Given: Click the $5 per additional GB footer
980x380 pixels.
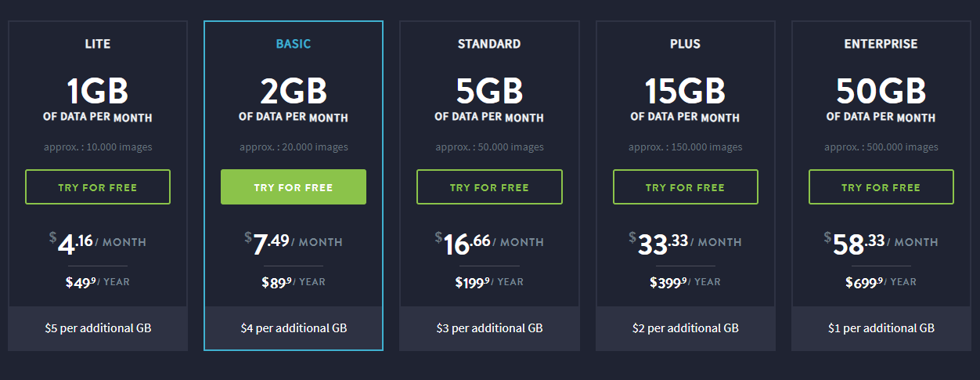Looking at the screenshot, I should tap(98, 328).
